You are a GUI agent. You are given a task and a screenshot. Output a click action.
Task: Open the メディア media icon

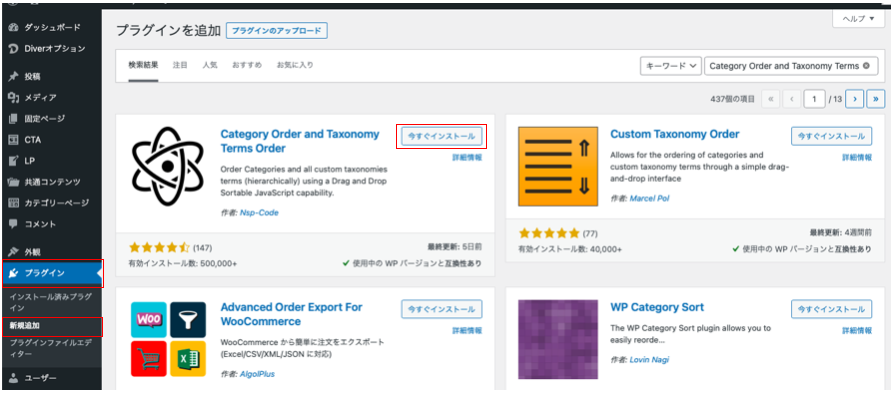[x=14, y=98]
